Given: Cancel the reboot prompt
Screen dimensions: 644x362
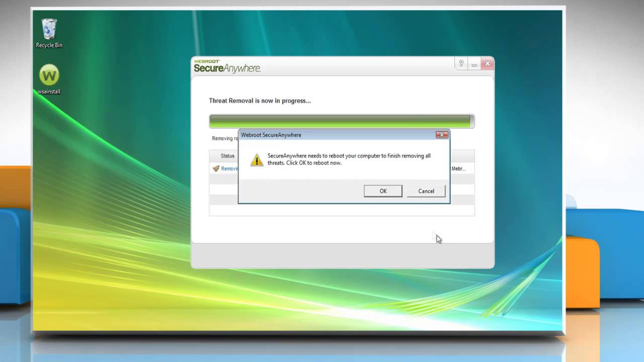Looking at the screenshot, I should click(426, 191).
